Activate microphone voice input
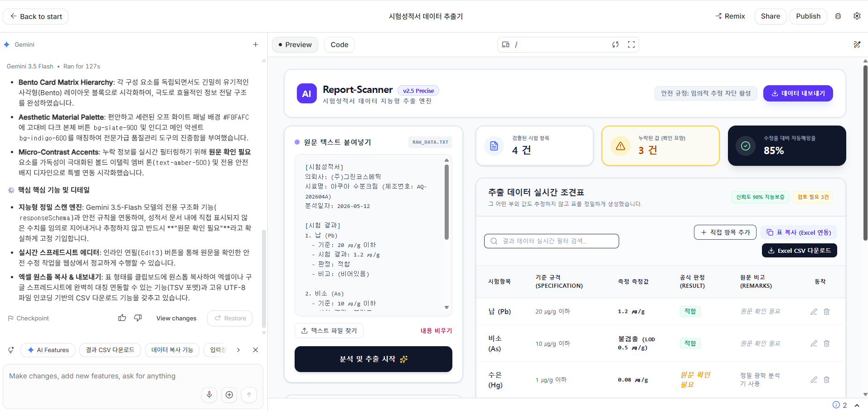This screenshot has width=868, height=411. pos(209,395)
